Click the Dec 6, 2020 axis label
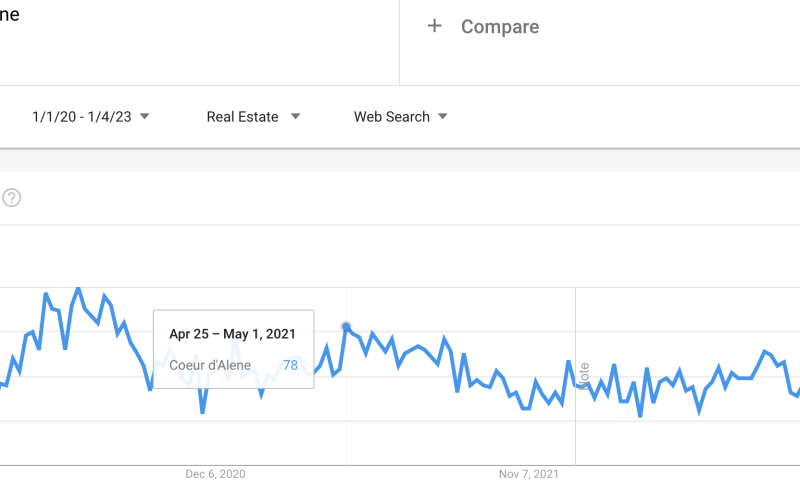Viewport: 800px width, 500px height. (215, 473)
